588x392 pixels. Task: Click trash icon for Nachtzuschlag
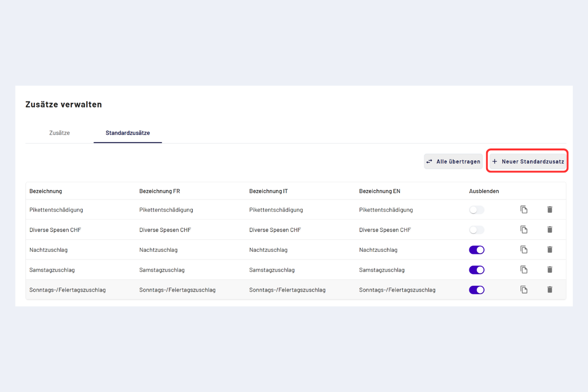point(549,250)
